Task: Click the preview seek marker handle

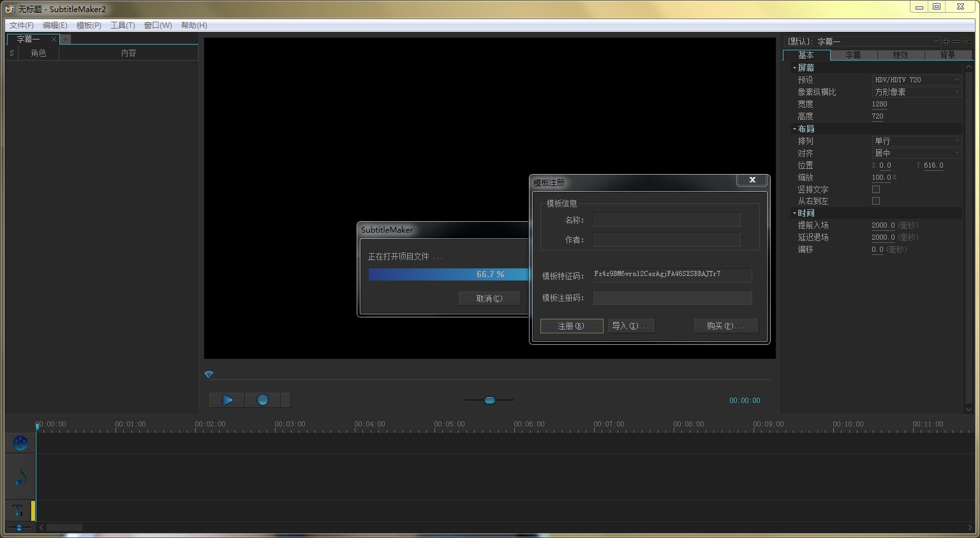Action: click(x=209, y=375)
